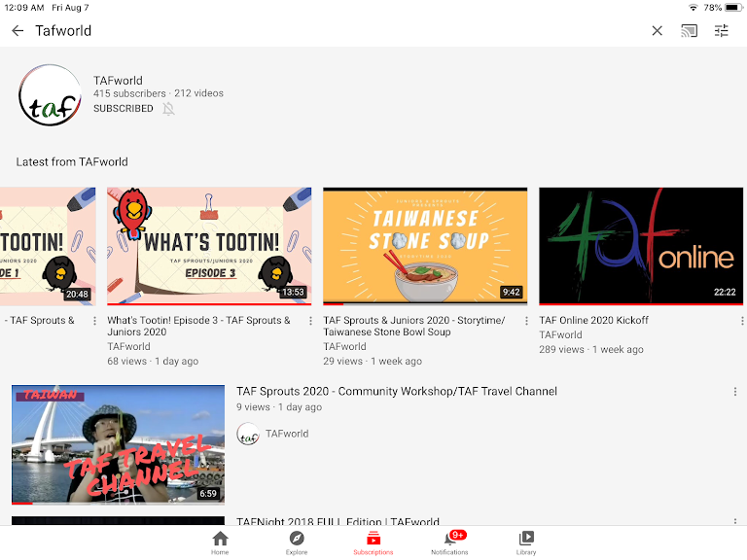
Task: Click the Tafworld search query field
Action: pyautogui.click(x=63, y=31)
